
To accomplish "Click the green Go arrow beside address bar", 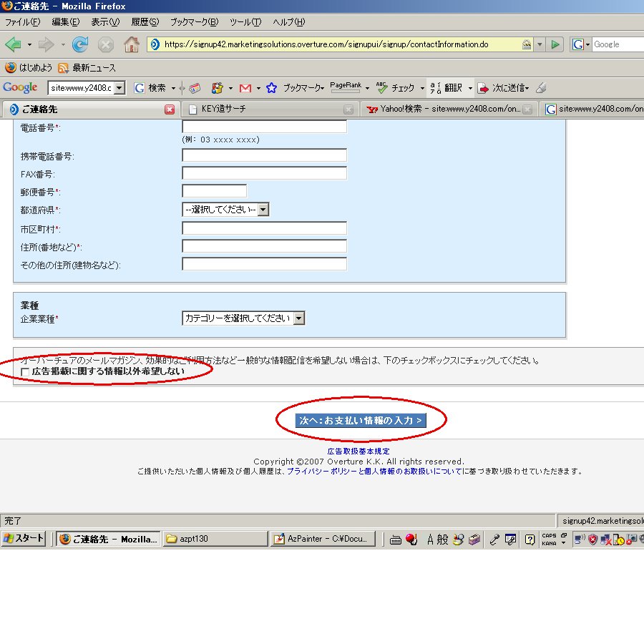I will (555, 44).
